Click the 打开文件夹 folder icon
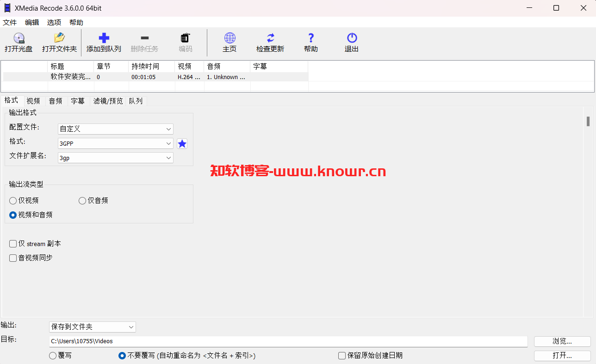Screen dimensions: 596x364 [x=59, y=38]
